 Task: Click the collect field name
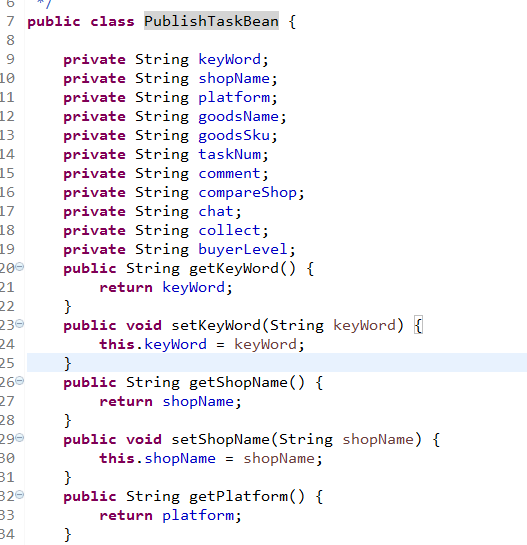pyautogui.click(x=229, y=230)
